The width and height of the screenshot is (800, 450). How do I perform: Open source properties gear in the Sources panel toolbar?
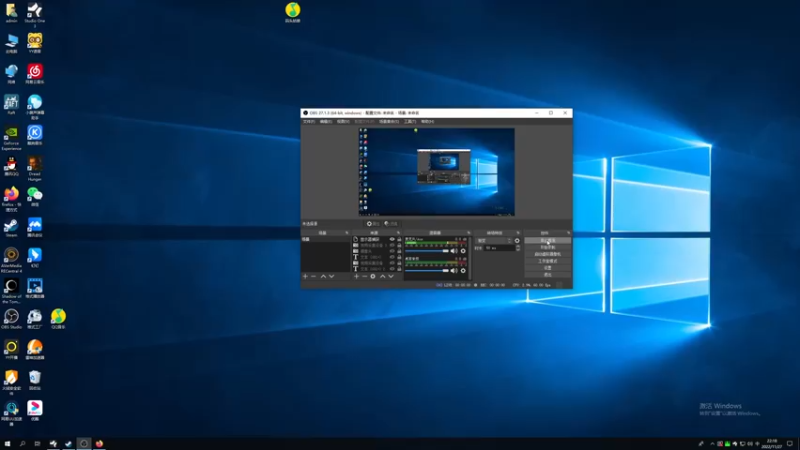click(x=373, y=276)
